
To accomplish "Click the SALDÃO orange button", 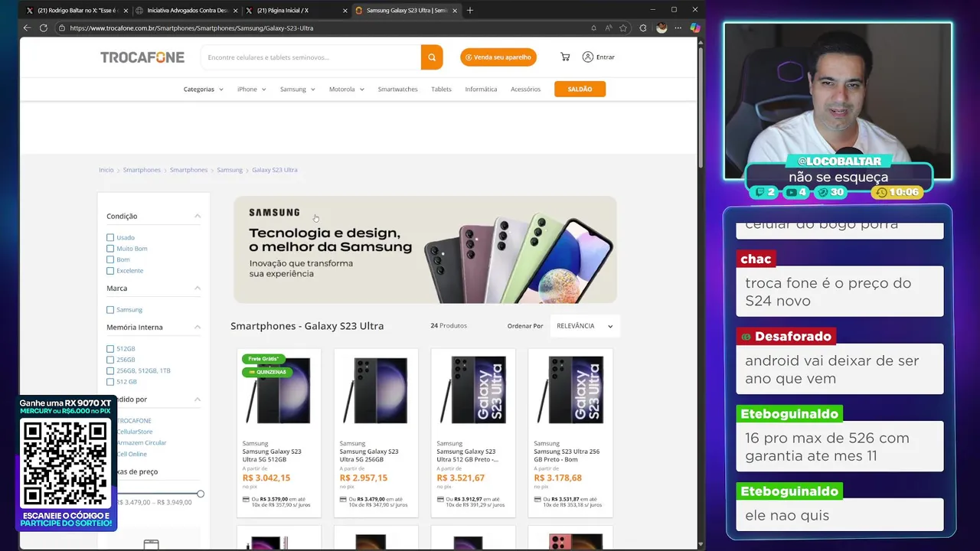I will coord(580,90).
